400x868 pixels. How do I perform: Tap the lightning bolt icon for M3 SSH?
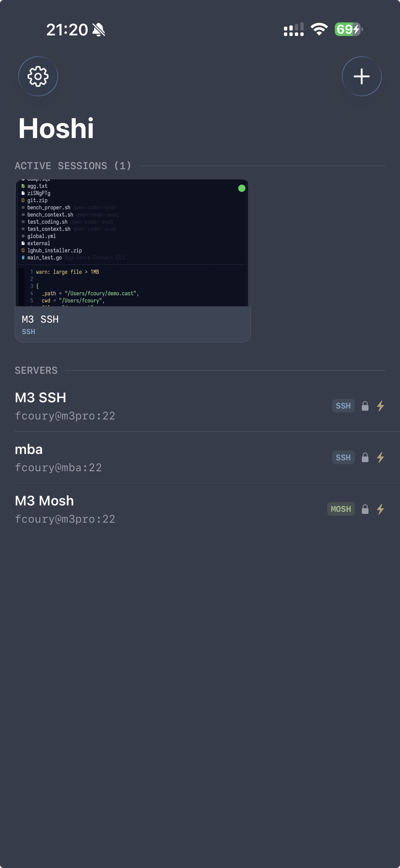tap(380, 406)
